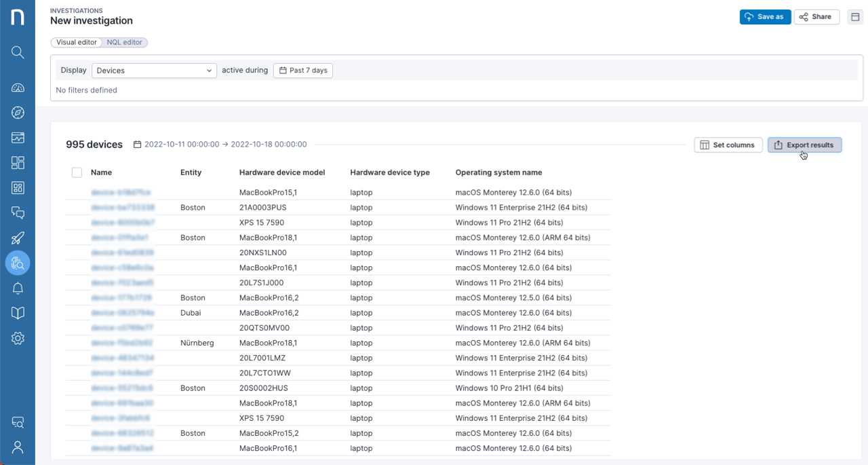Image resolution: width=868 pixels, height=465 pixels.
Task: Open the Devices display dropdown
Action: [x=154, y=70]
